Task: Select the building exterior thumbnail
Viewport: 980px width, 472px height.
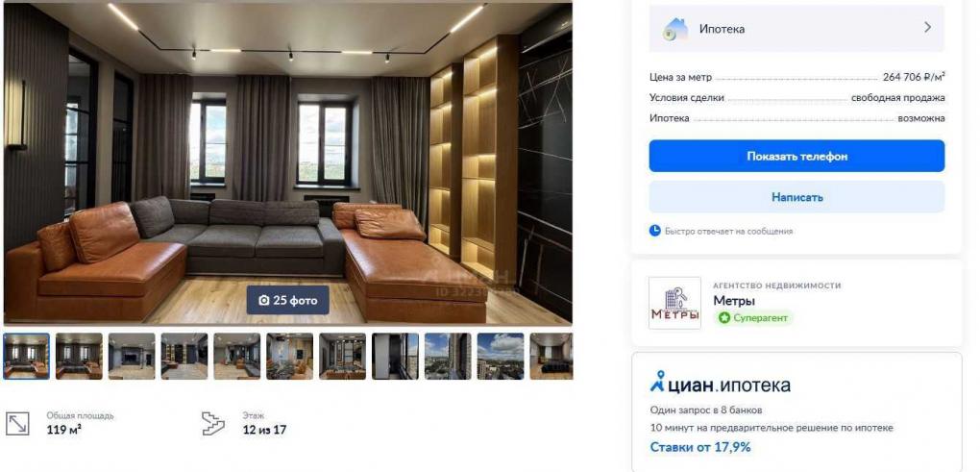Action: pos(448,356)
